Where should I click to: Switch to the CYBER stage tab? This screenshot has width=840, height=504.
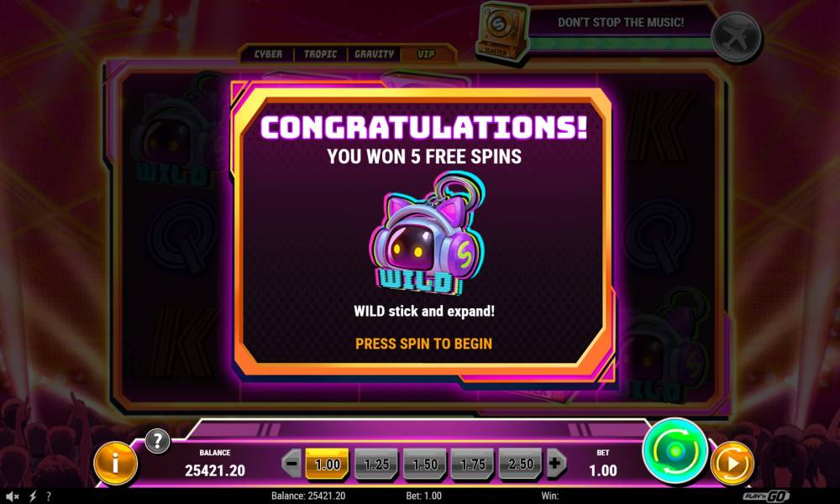point(268,54)
